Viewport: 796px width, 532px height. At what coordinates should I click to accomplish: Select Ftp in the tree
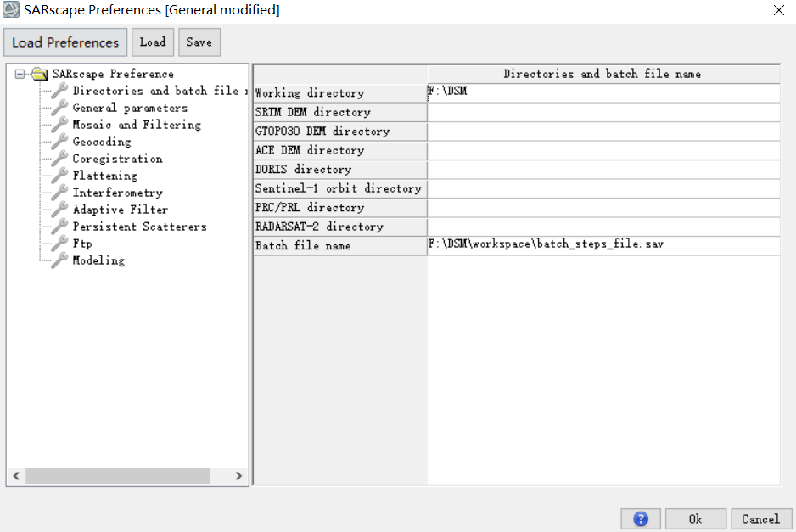coord(82,244)
